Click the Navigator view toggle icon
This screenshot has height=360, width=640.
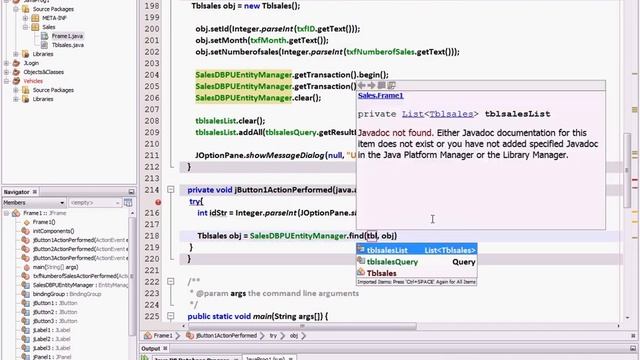pyautogui.click(x=128, y=202)
